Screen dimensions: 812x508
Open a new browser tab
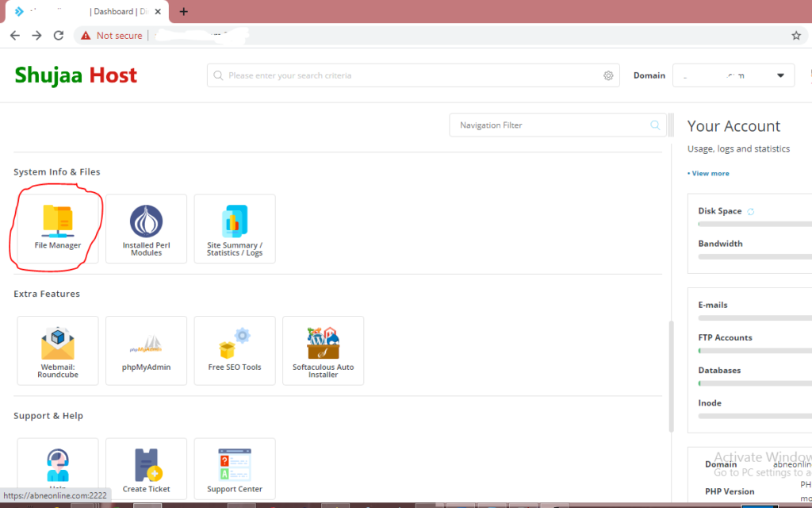183,12
